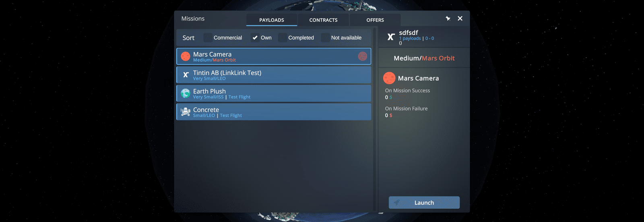Screen dimensions: 644x222
Task: Click the 'On Mission Success' label
Action: click(407, 91)
